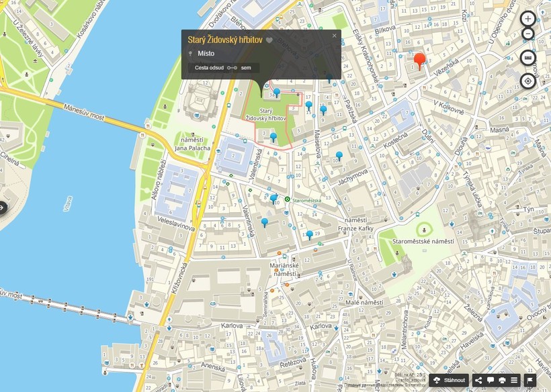Click the flag report icon

[530, 380]
